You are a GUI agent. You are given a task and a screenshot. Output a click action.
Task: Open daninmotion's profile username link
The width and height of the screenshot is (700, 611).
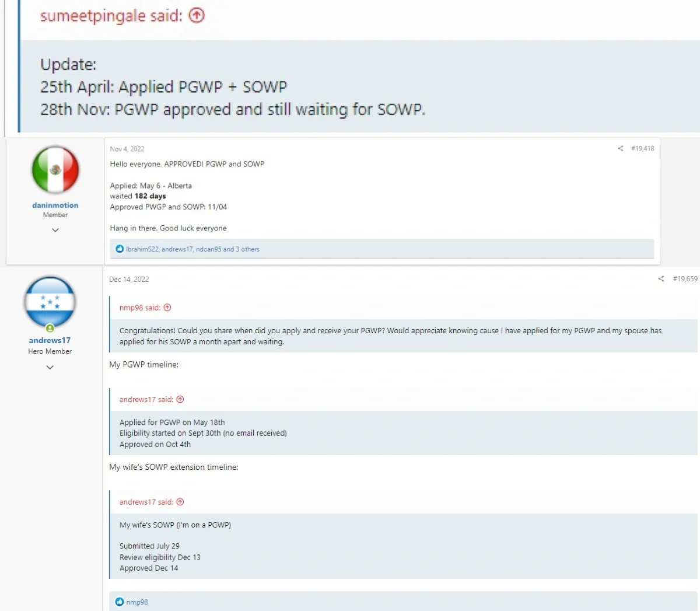click(x=55, y=205)
